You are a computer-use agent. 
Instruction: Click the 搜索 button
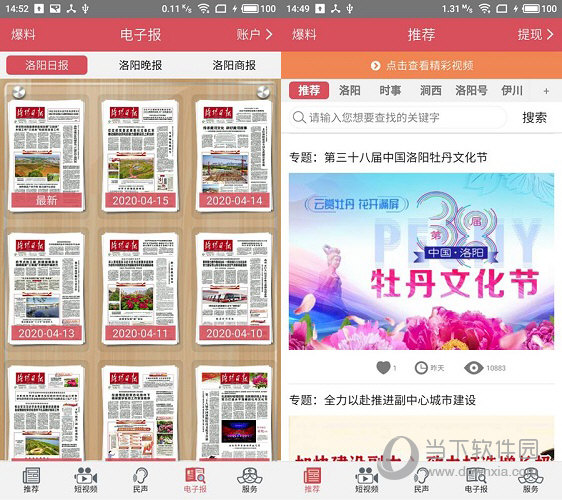[x=534, y=118]
